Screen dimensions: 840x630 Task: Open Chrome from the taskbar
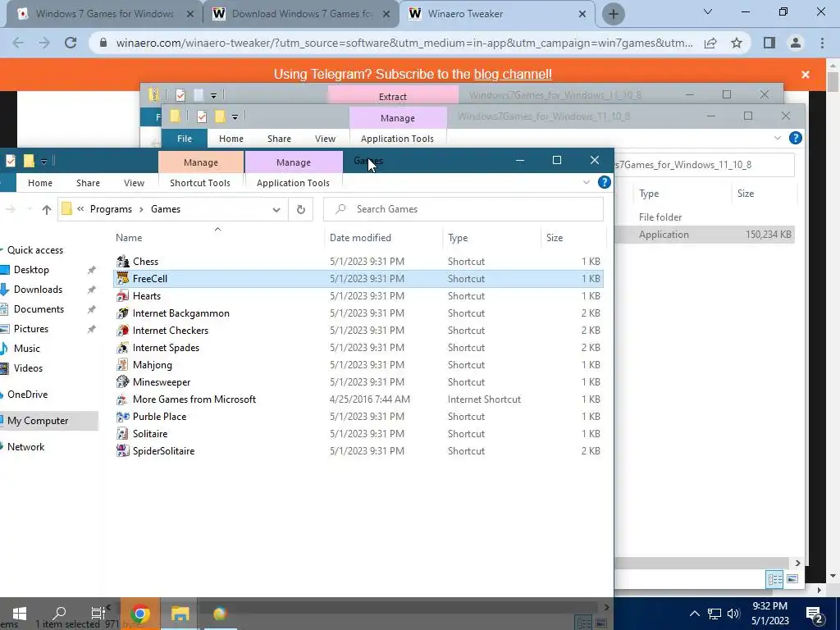click(139, 614)
